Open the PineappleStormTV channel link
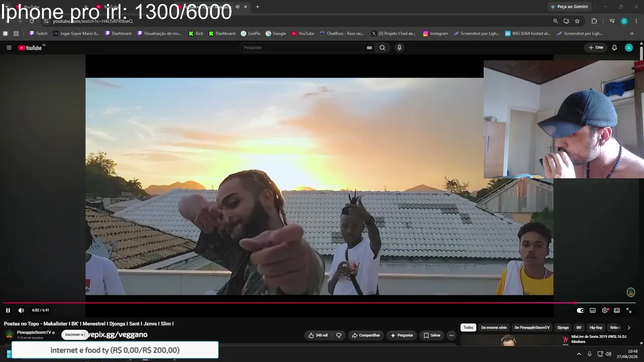644x362 pixels. pyautogui.click(x=34, y=332)
